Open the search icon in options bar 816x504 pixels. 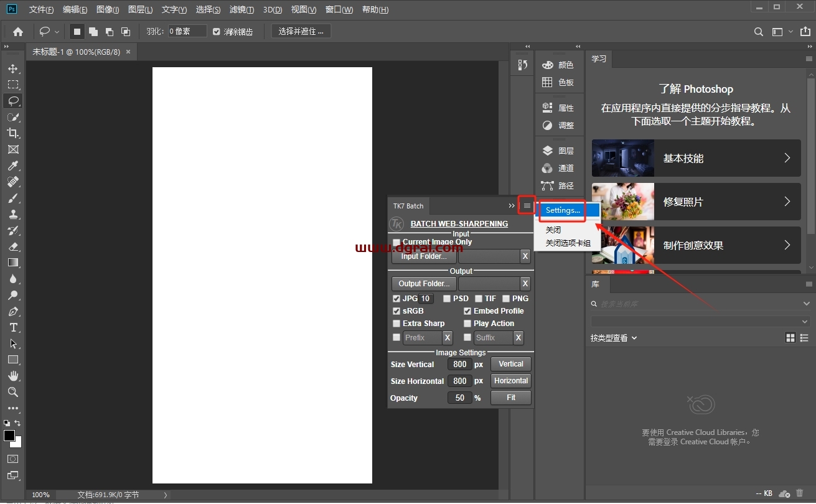point(759,32)
